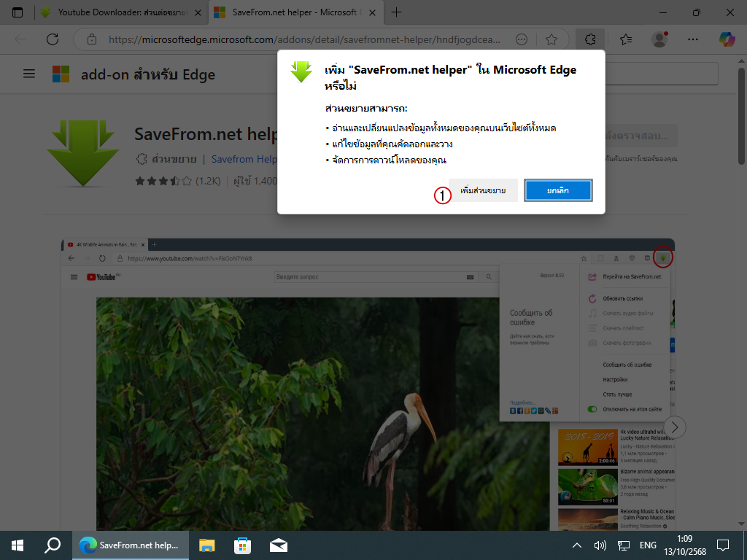
Task: Open the ENG language input selector
Action: [x=648, y=545]
